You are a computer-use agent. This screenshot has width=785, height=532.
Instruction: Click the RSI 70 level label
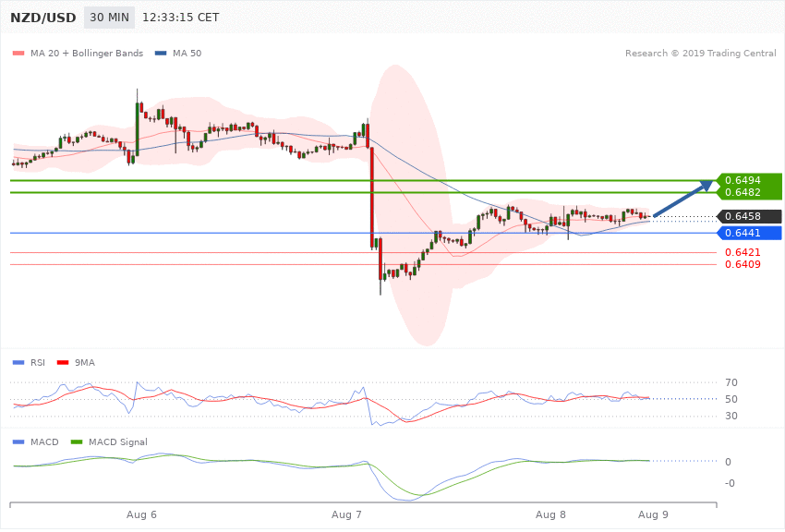click(731, 382)
